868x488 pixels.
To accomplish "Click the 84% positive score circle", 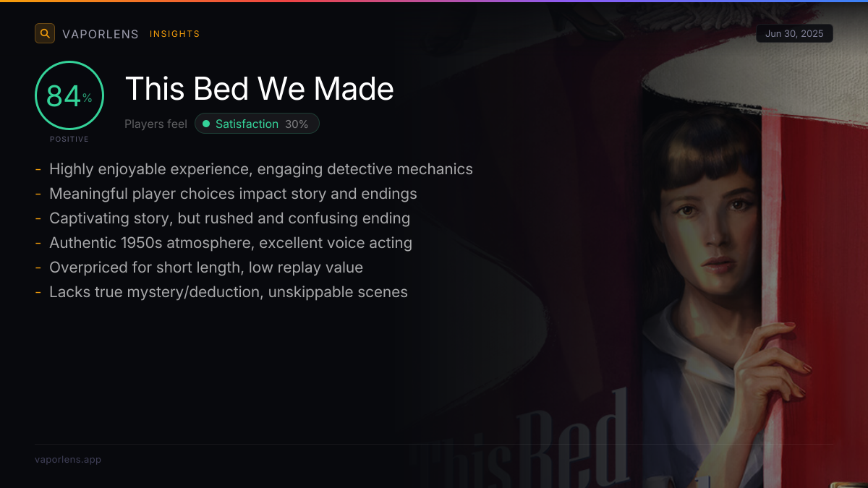I will (69, 95).
